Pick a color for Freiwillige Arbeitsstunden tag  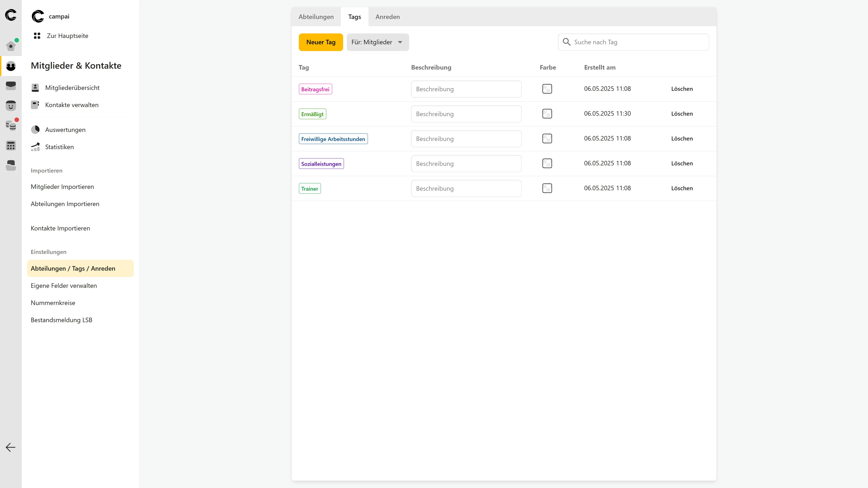(x=547, y=139)
